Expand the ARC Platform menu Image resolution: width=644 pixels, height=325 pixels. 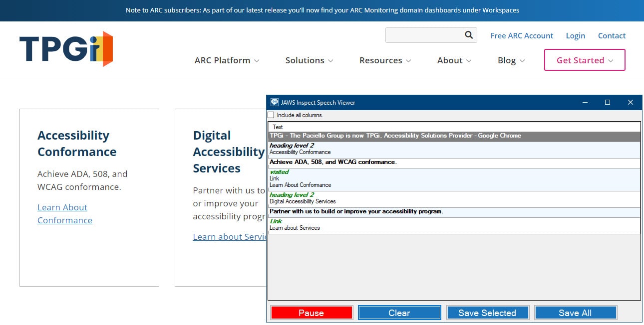tap(227, 60)
